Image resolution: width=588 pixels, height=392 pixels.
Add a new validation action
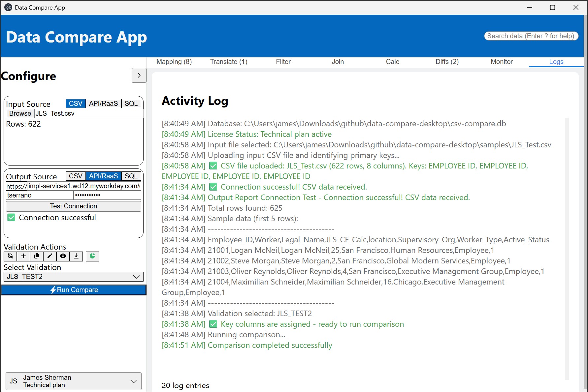[23, 256]
